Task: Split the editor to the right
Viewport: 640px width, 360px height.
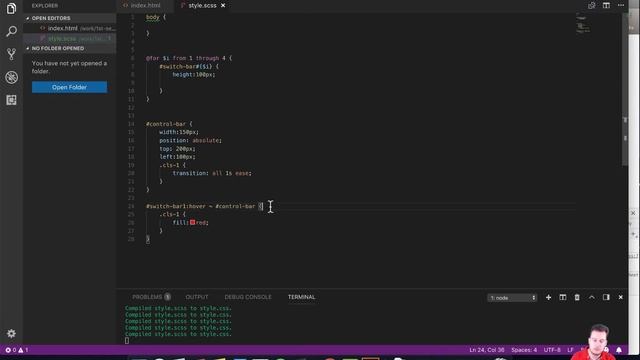Action: (x=606, y=5)
